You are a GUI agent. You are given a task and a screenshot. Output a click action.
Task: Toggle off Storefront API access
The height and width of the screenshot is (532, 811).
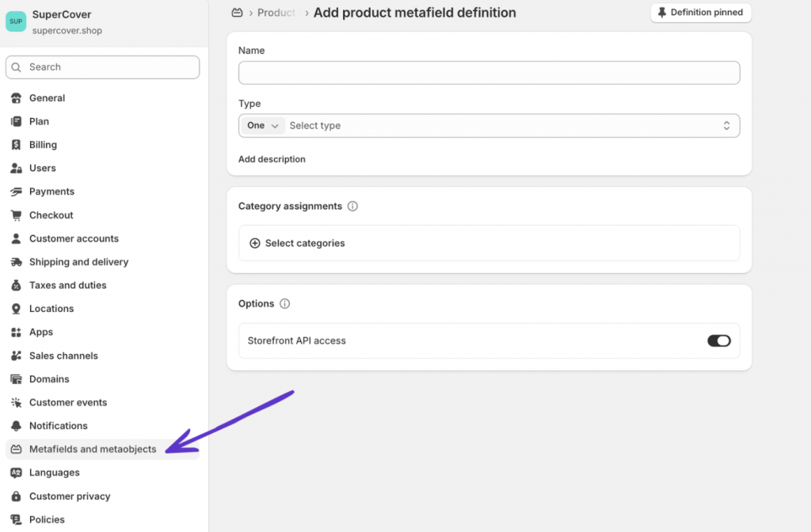tap(719, 340)
